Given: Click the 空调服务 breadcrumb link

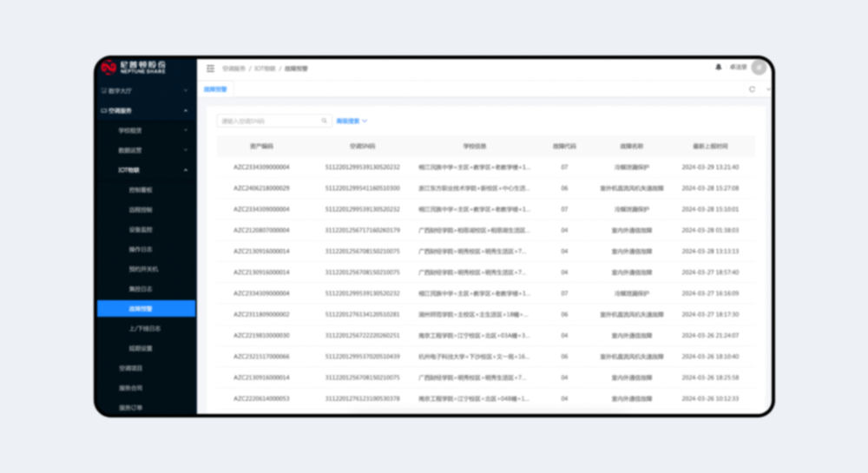Looking at the screenshot, I should point(233,69).
